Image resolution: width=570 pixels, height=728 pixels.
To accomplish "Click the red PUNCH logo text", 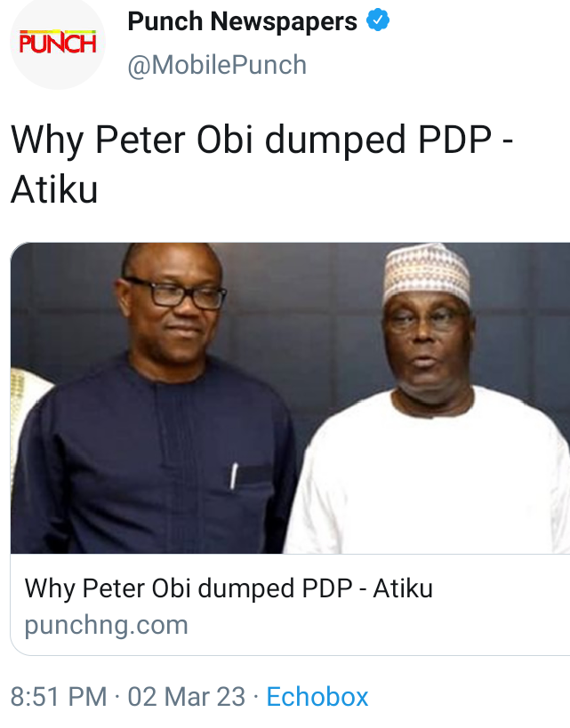I will pos(58,43).
